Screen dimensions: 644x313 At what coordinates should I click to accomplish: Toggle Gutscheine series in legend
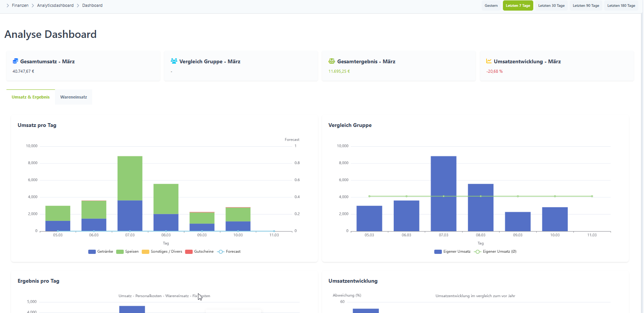(x=199, y=252)
